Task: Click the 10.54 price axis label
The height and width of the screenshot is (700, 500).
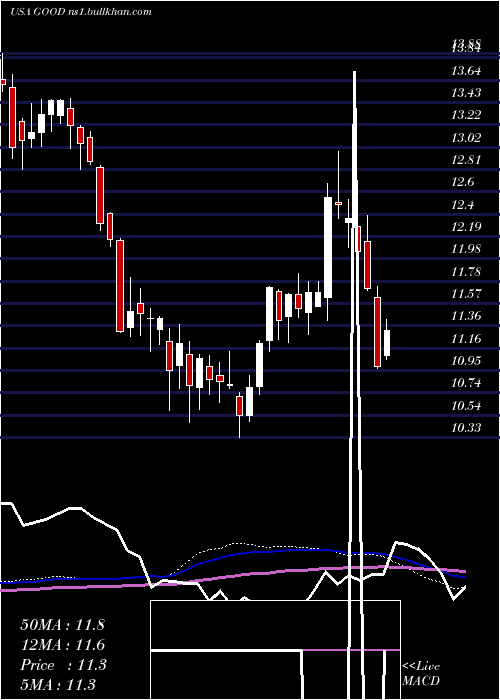Action: [x=466, y=405]
